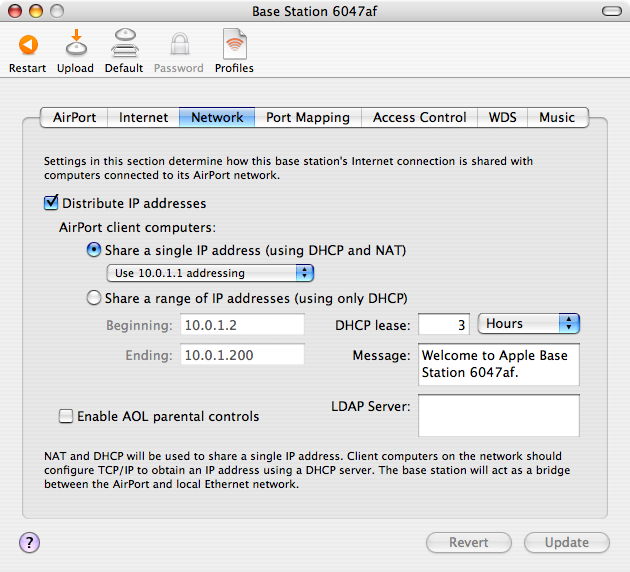Open the Profiles toolbar icon

coord(235,44)
